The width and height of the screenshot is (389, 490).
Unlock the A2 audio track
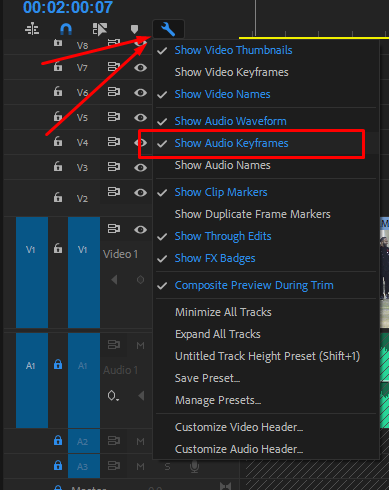tap(58, 441)
